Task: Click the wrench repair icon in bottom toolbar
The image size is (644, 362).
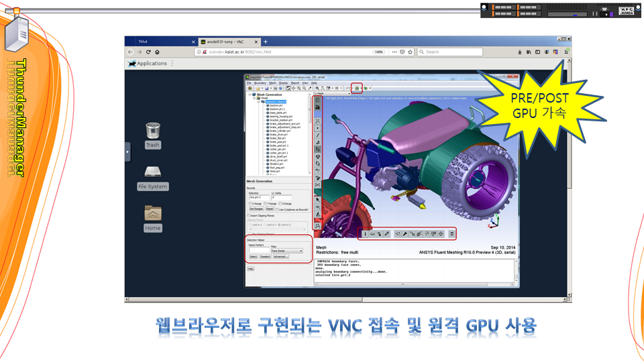Action: point(405,234)
